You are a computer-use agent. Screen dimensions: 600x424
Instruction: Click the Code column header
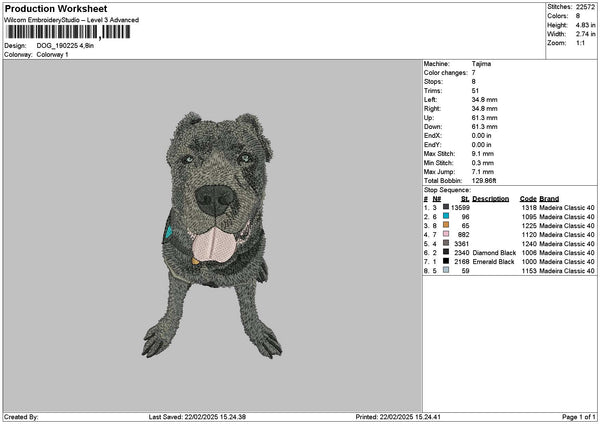(x=528, y=198)
